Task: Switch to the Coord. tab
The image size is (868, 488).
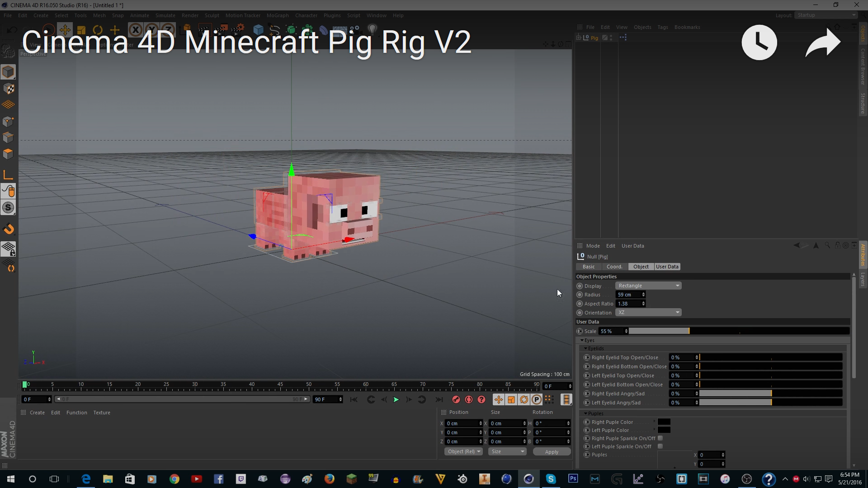Action: (614, 267)
